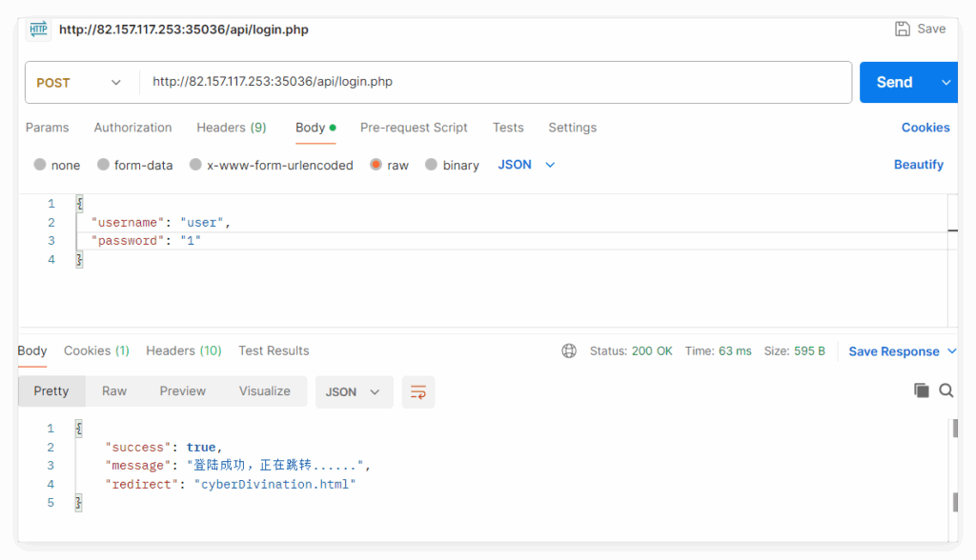This screenshot has width=976, height=560.
Task: Select the form-data radio button
Action: 104,165
